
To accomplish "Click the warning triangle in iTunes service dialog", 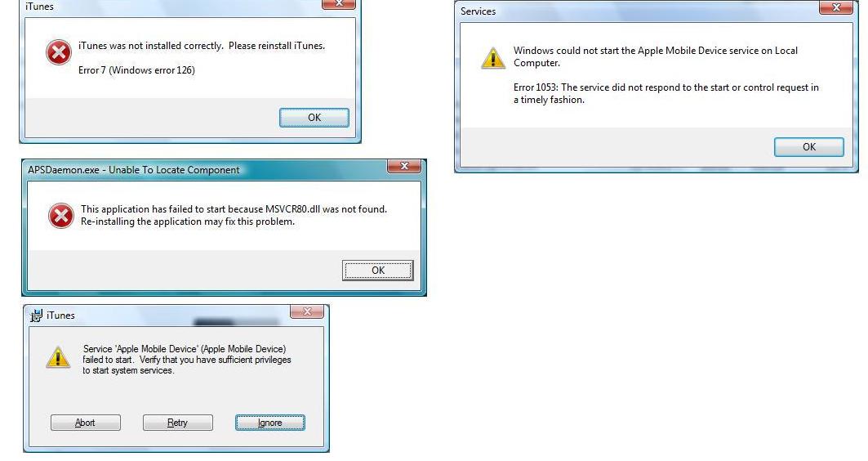I will pyautogui.click(x=58, y=357).
